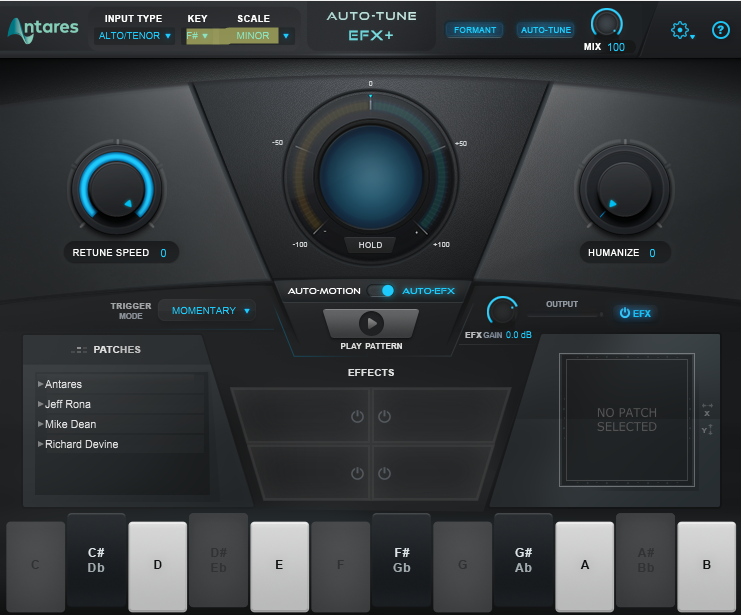Enable the bottom-right effect slot power icon
The image size is (741, 615).
pyautogui.click(x=384, y=473)
